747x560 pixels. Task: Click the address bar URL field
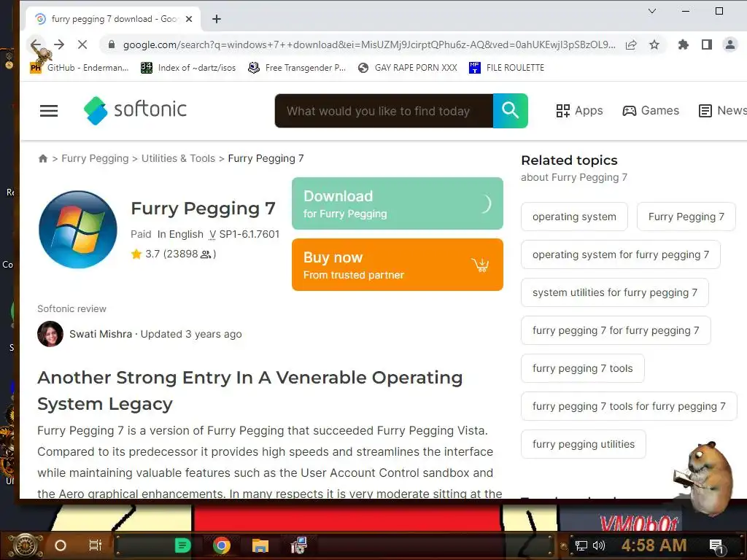click(369, 44)
